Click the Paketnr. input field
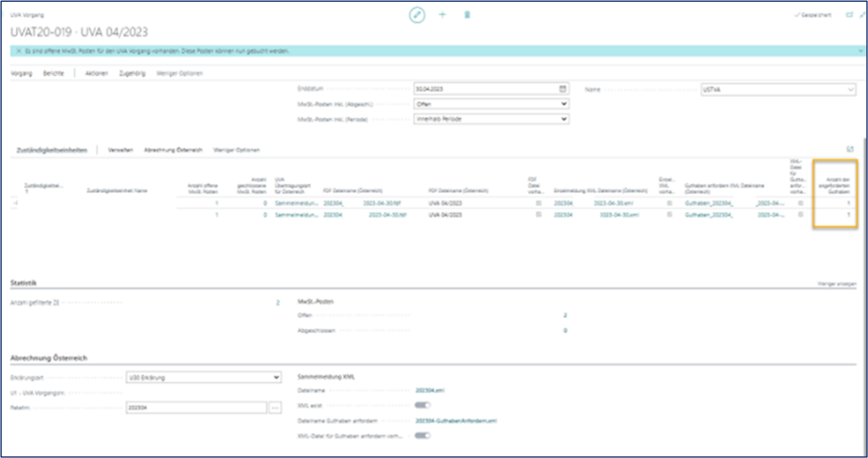 (196, 407)
